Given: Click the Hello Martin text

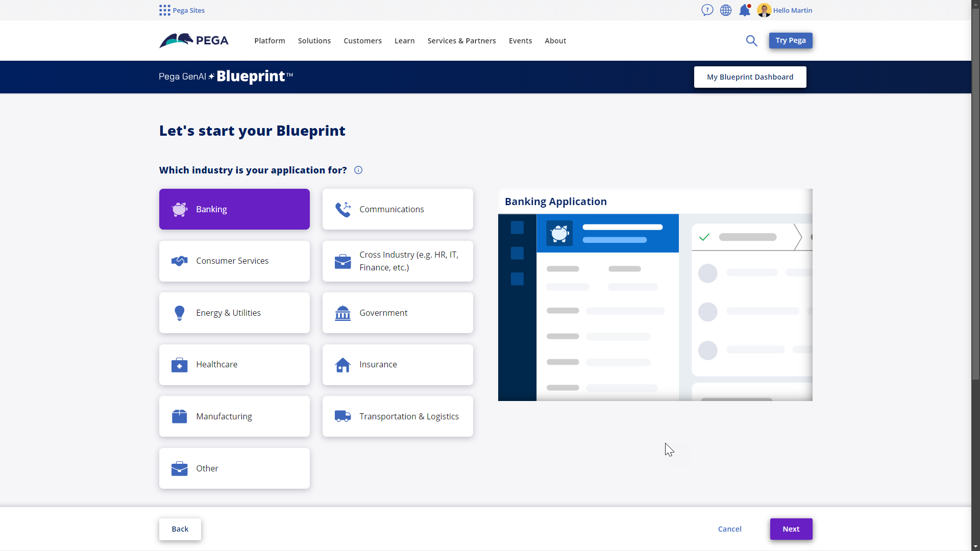Looking at the screenshot, I should point(792,10).
